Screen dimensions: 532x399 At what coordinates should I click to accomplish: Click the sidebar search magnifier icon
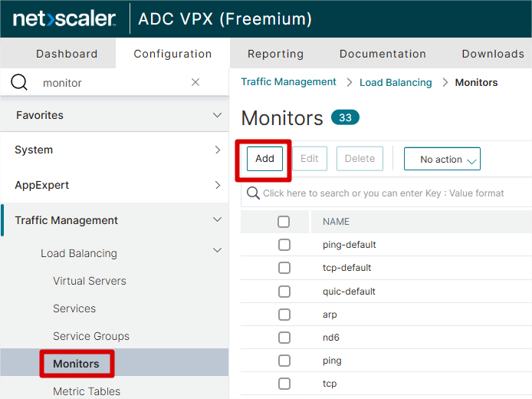point(19,82)
